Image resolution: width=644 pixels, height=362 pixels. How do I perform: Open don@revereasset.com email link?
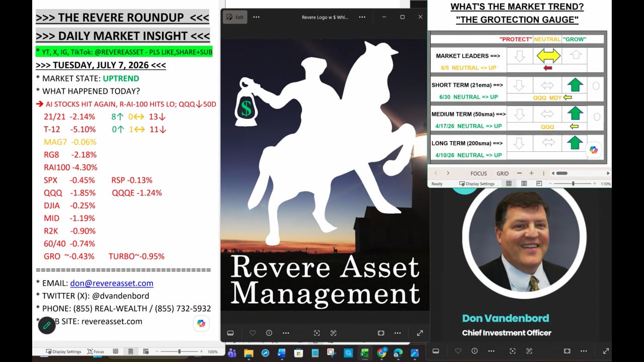tap(112, 283)
